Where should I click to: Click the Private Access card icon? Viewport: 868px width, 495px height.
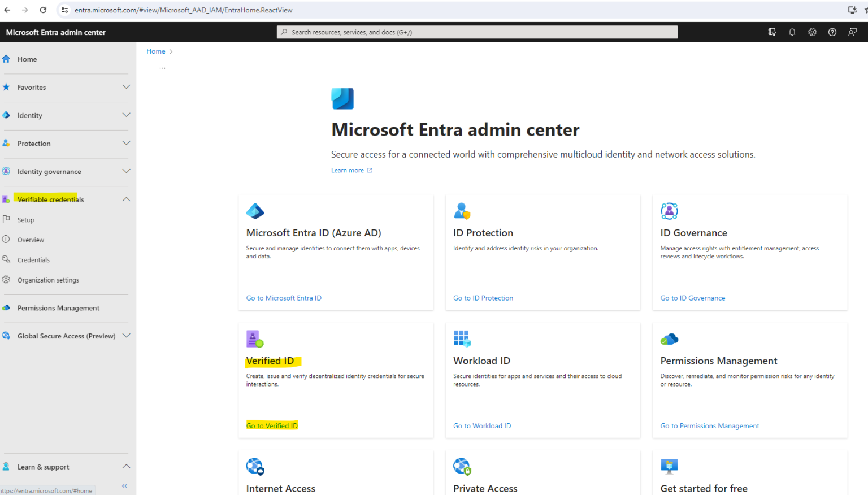pyautogui.click(x=462, y=467)
